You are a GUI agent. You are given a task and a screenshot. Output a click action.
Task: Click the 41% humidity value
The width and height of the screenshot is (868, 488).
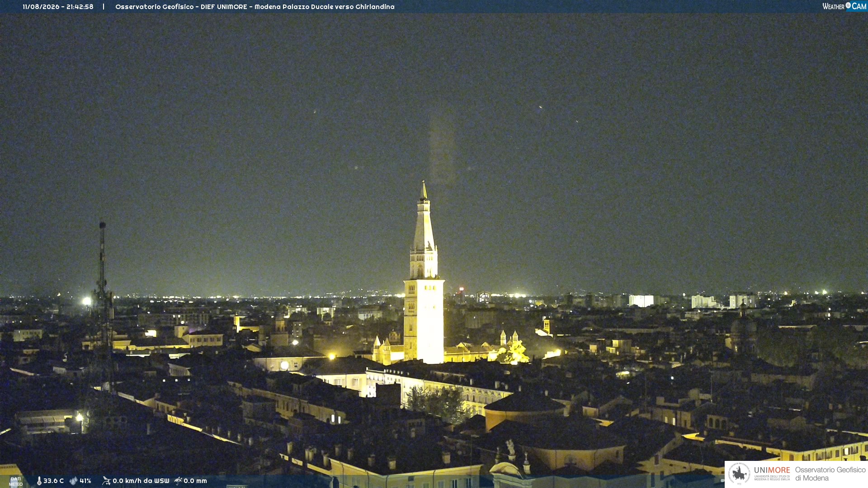(x=85, y=481)
